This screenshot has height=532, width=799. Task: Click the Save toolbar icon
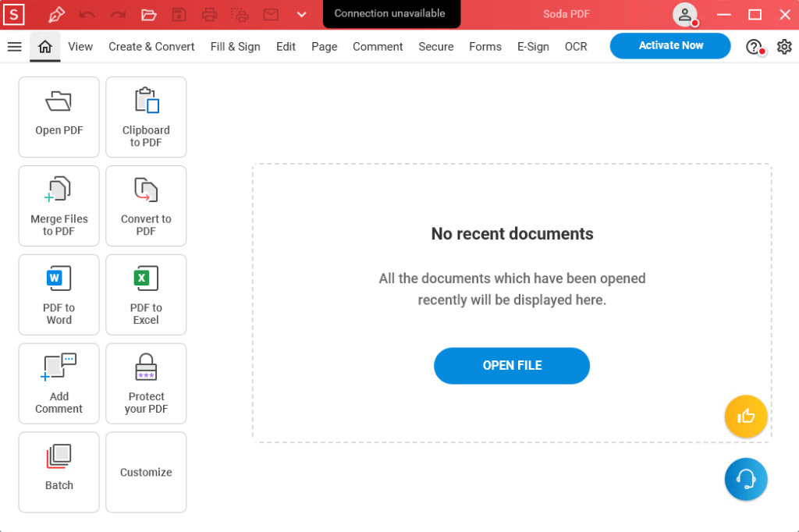178,14
